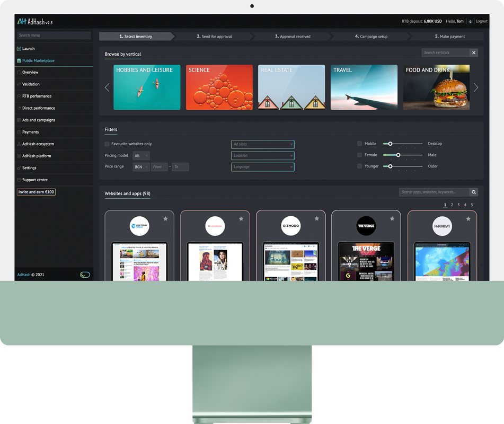Image resolution: width=504 pixels, height=424 pixels.
Task: Check the Mobile device filter checkbox
Action: tap(360, 144)
